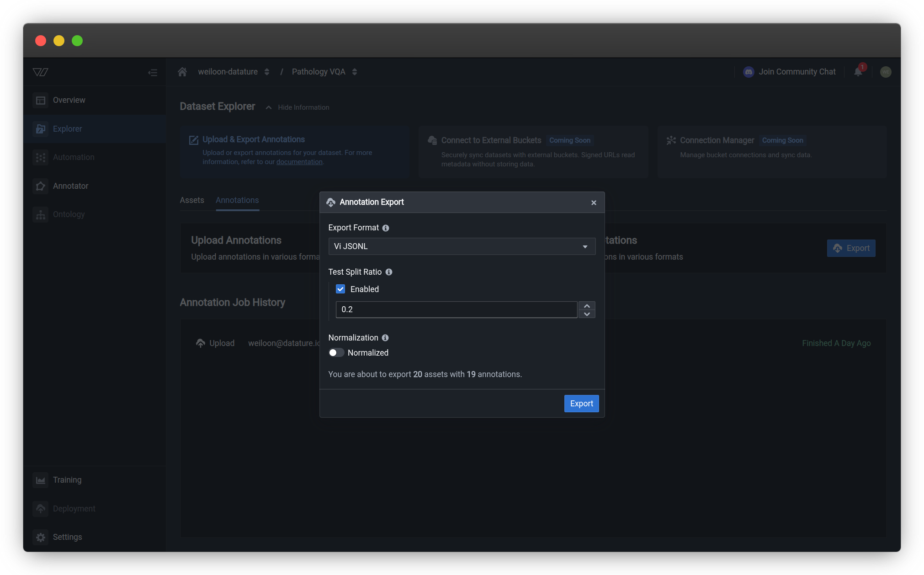Open the Deployment section
924x575 pixels.
point(74,508)
